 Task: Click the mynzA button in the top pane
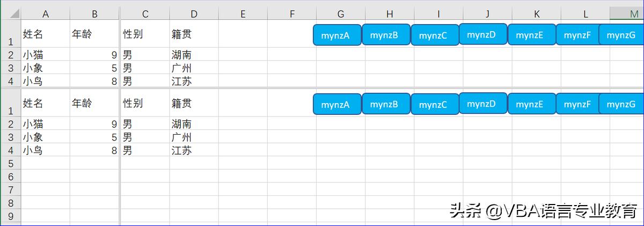[x=336, y=35]
